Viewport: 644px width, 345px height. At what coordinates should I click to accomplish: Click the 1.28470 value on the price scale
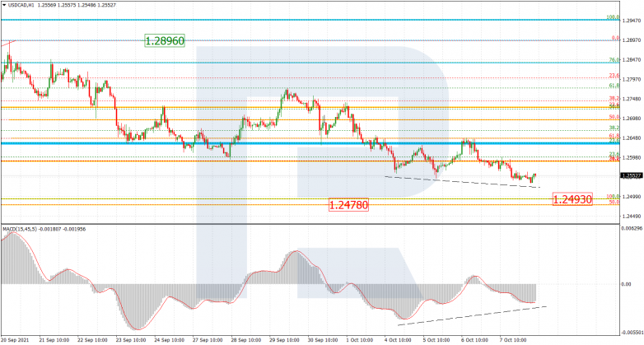[632, 60]
